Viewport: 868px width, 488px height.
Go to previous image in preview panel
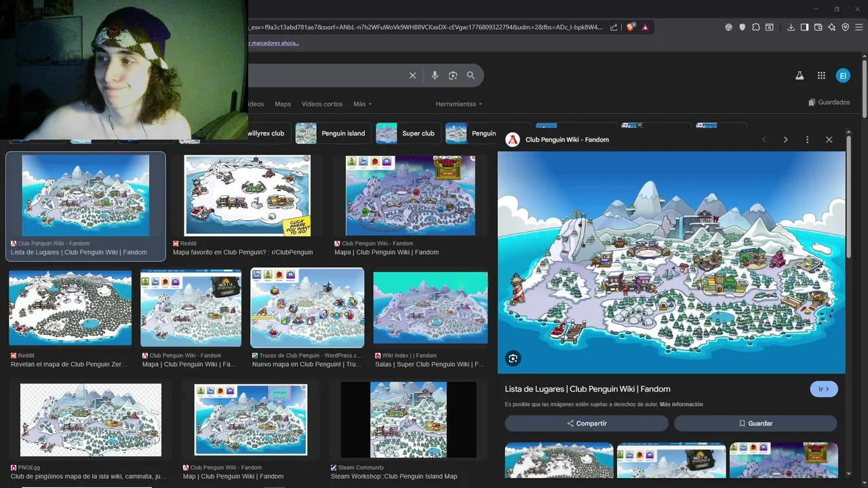(764, 140)
